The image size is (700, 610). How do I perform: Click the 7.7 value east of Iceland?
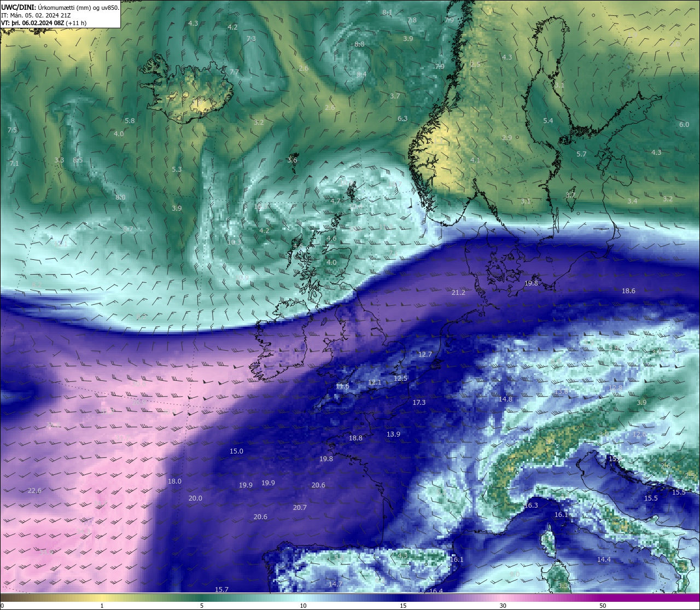(x=234, y=72)
